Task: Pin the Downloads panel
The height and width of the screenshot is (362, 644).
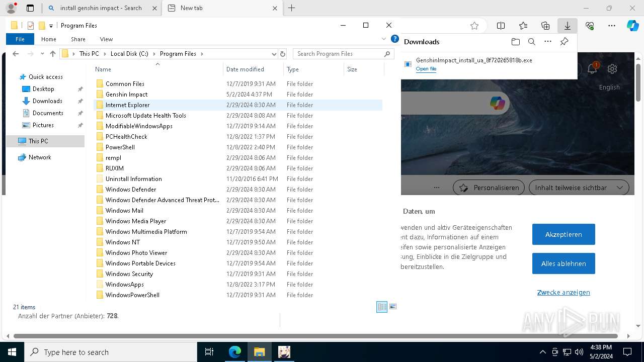Action: (x=565, y=42)
